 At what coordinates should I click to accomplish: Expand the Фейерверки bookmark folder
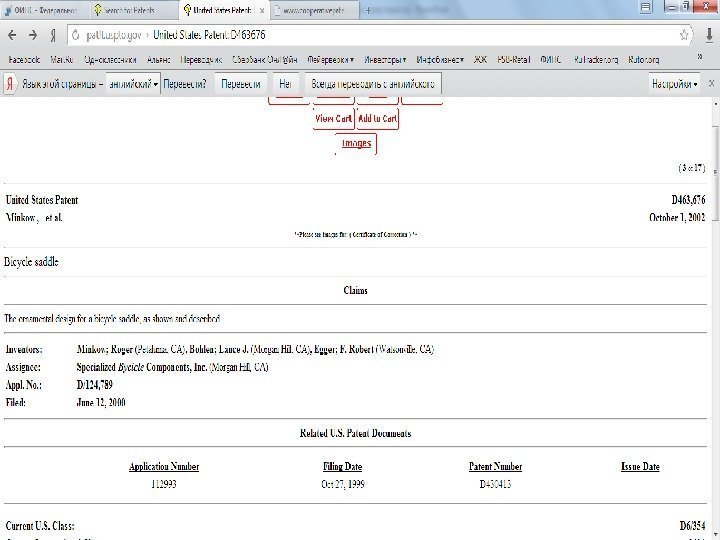point(331,59)
